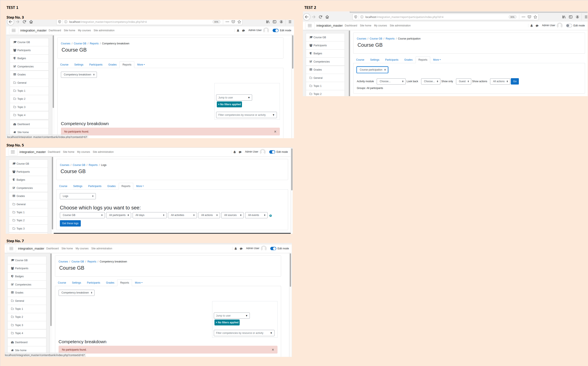Click Badges sidebar item in TEST 2 screenshot
Image resolution: width=588 pixels, height=366 pixels.
325,53
